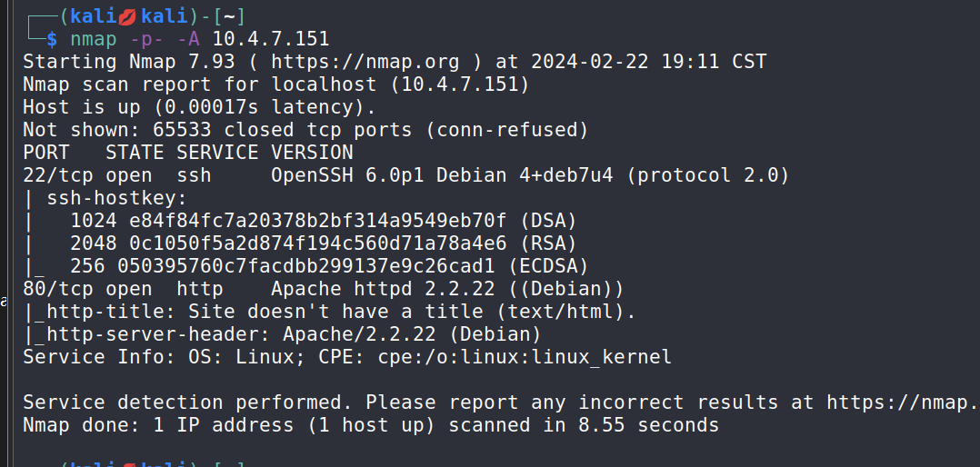Click the 'Not shown: 65533 closed tcp ports' line
The width and height of the screenshot is (980, 467).
[305, 130]
